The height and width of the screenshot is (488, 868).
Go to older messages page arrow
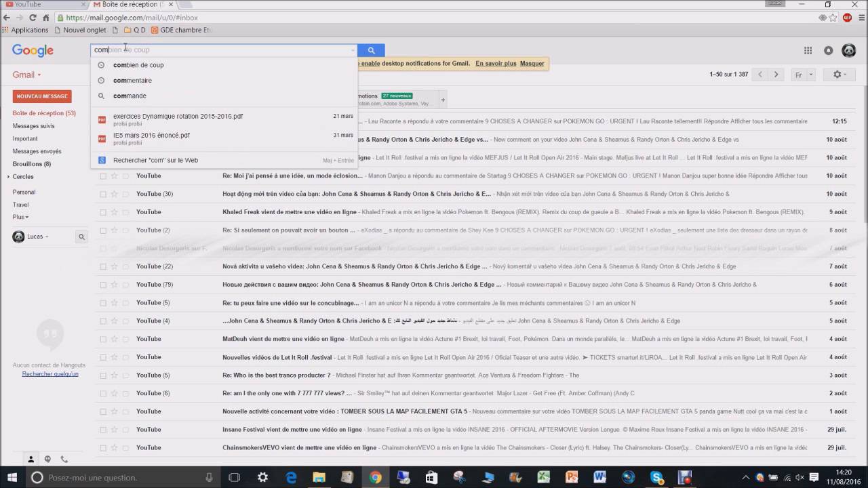tap(776, 75)
